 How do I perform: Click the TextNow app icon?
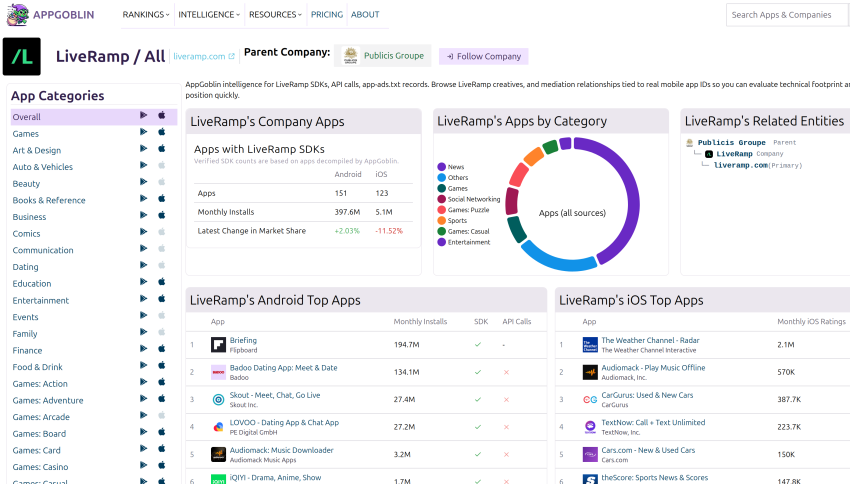coord(590,427)
